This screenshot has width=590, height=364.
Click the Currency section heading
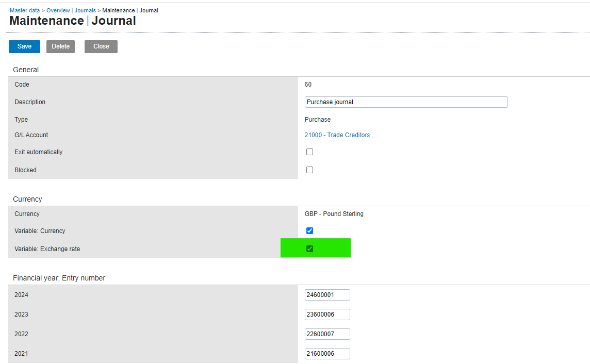pyautogui.click(x=27, y=199)
